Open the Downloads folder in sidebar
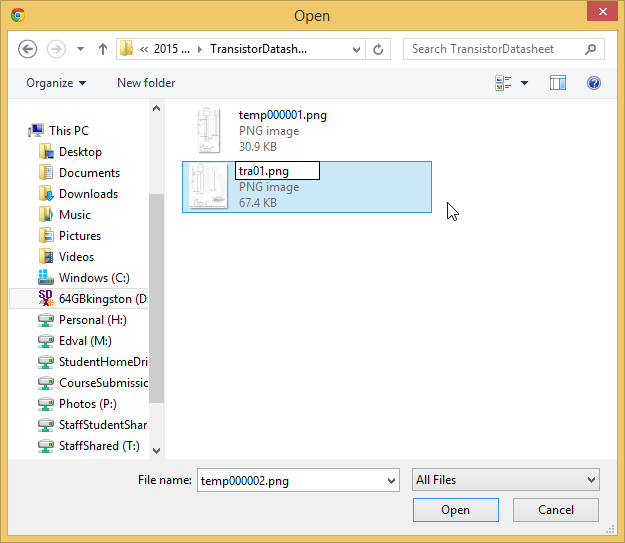The height and width of the screenshot is (543, 625). (88, 194)
